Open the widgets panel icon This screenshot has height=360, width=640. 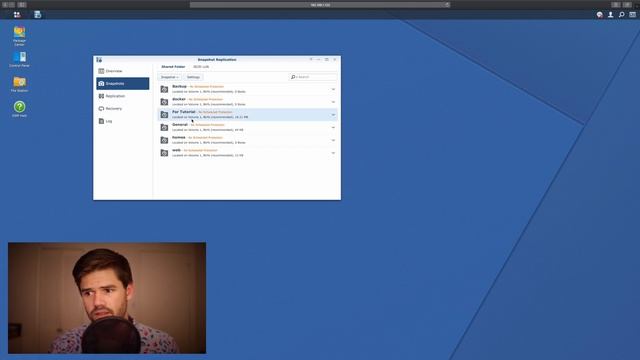tap(632, 15)
